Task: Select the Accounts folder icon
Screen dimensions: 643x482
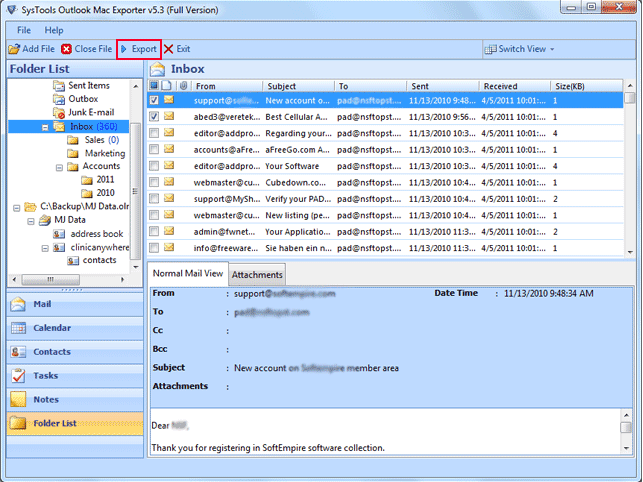Action: click(73, 167)
